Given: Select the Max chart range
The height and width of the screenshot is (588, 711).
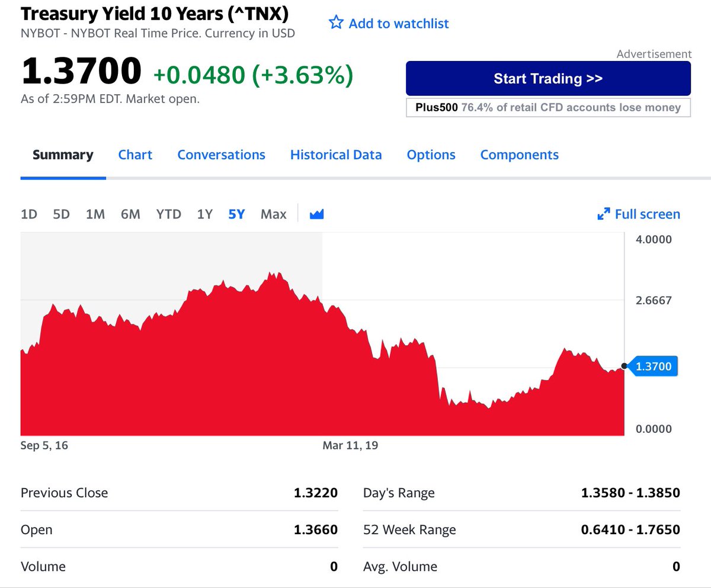Looking at the screenshot, I should [274, 214].
